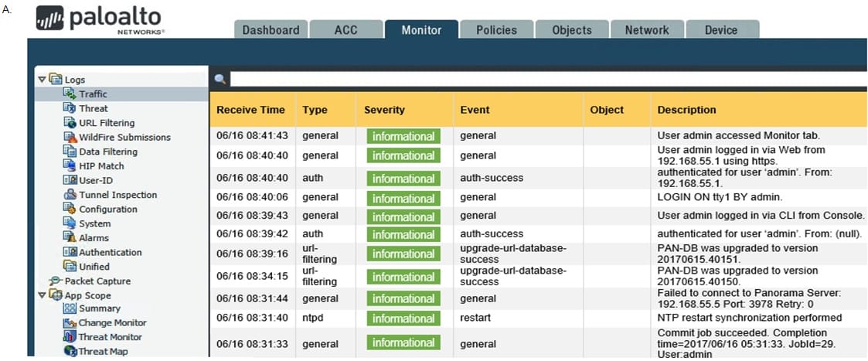
Task: Switch to the Policies tab
Action: [x=496, y=30]
